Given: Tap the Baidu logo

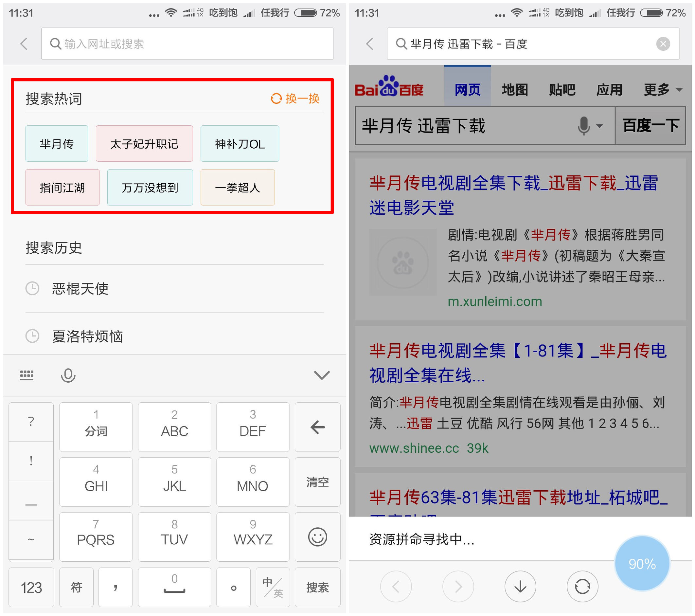Looking at the screenshot, I should (x=389, y=86).
